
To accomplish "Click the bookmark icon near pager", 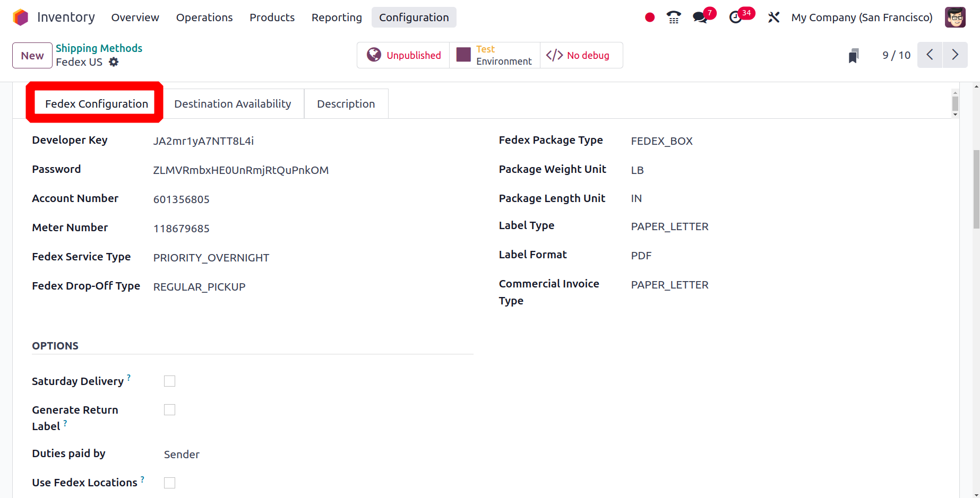I will click(x=853, y=56).
